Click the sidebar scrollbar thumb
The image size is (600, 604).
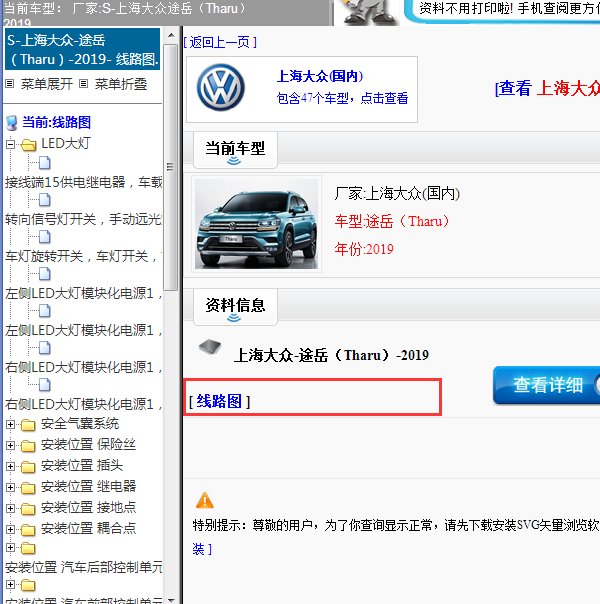click(171, 167)
